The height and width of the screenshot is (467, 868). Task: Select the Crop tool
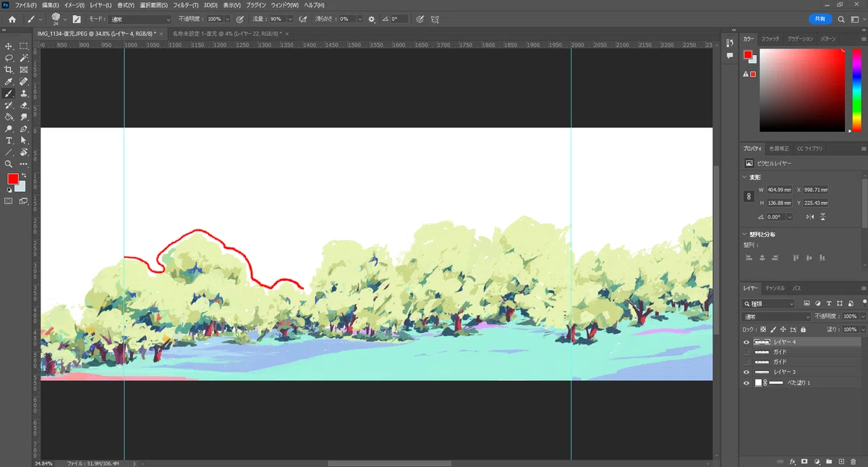[x=9, y=70]
